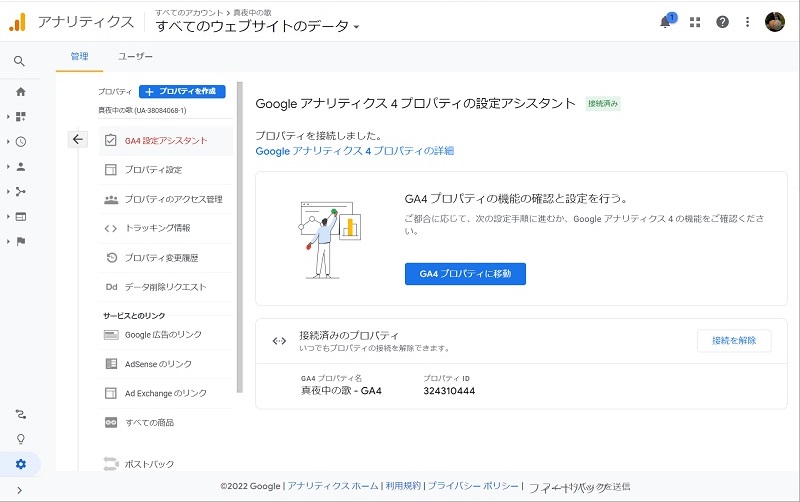Click the illustration in GA4 card
Viewport: 800px width, 502px height.
[330, 240]
